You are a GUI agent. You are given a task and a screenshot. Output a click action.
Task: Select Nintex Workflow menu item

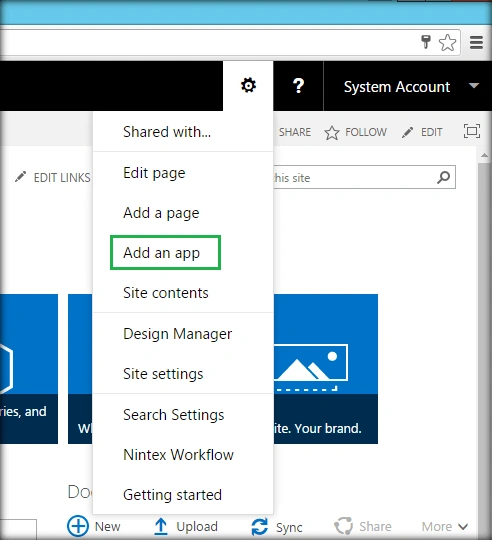pos(178,455)
